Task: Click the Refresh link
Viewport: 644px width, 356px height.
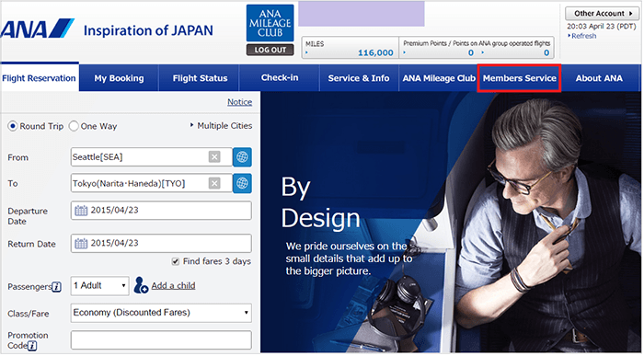Action: click(583, 36)
